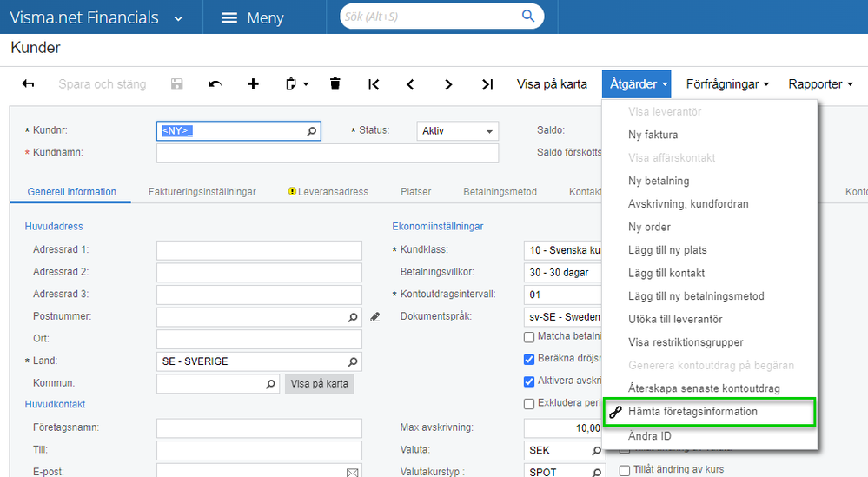
Task: Click into the Företagsnamn field
Action: pos(259,428)
